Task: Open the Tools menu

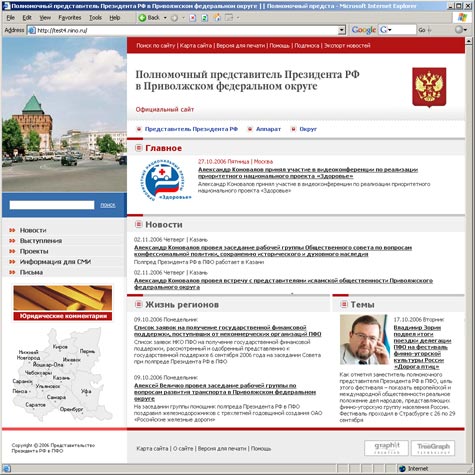Action: tap(95, 18)
